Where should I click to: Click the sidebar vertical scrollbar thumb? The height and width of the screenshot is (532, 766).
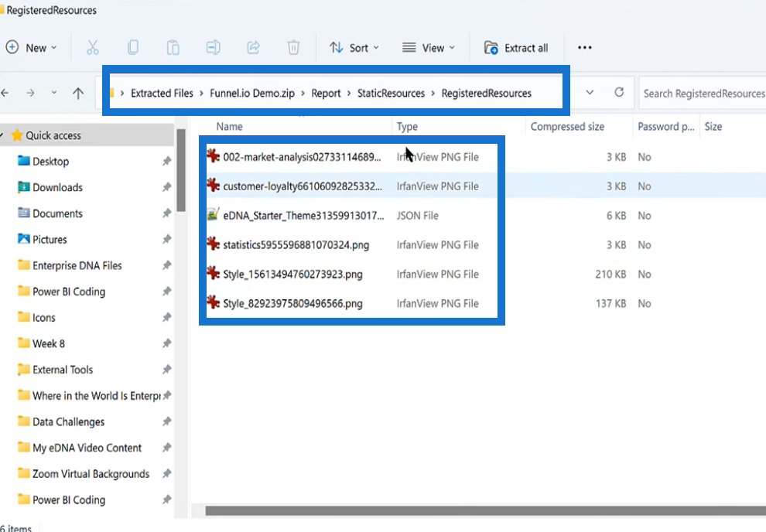pyautogui.click(x=181, y=170)
